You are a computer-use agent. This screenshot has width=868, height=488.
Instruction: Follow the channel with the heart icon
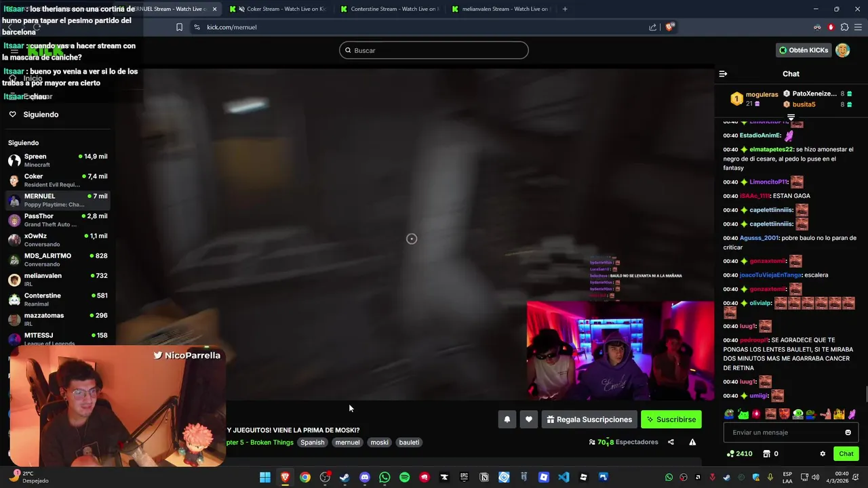pos(529,420)
